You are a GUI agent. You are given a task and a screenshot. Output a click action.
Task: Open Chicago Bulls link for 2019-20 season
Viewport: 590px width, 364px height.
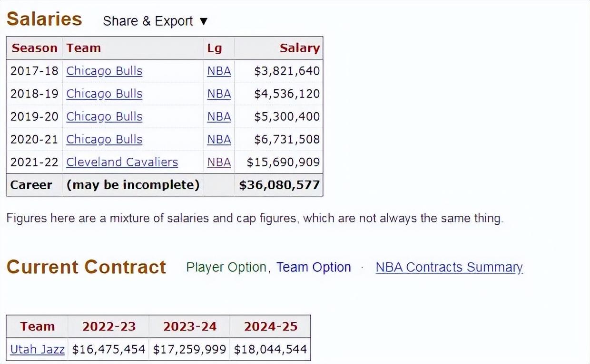pyautogui.click(x=104, y=116)
